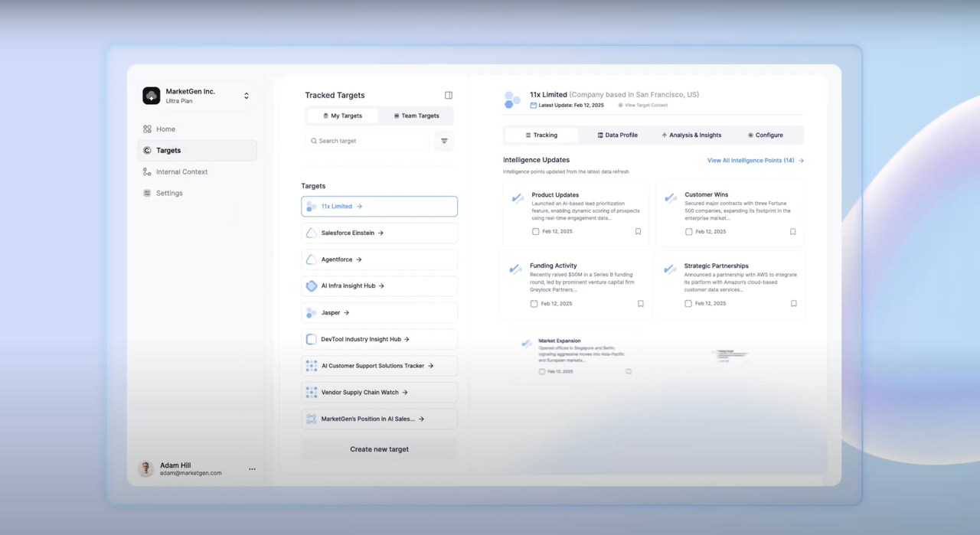Click the Internal Context nodes icon
This screenshot has height=535, width=980.
pyautogui.click(x=147, y=172)
